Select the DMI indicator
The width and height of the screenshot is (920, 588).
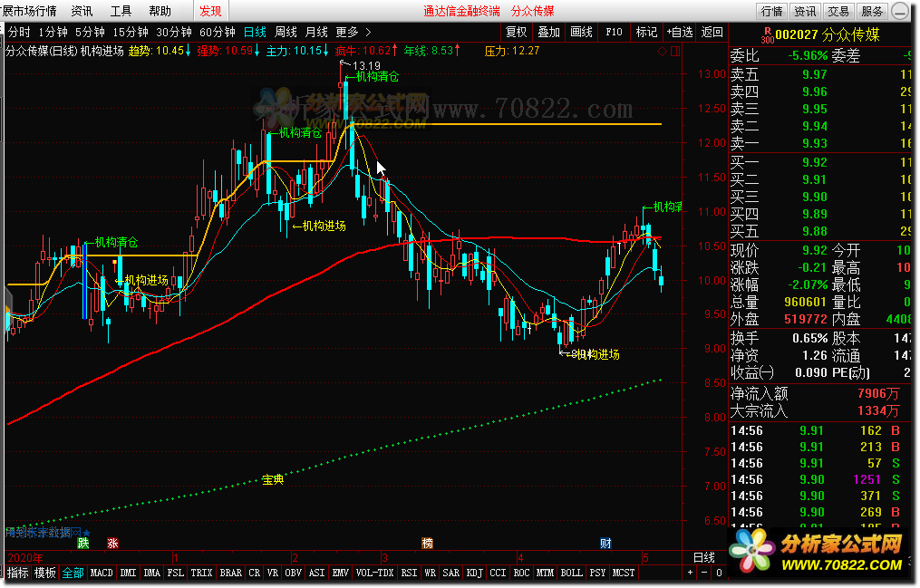[x=127, y=573]
